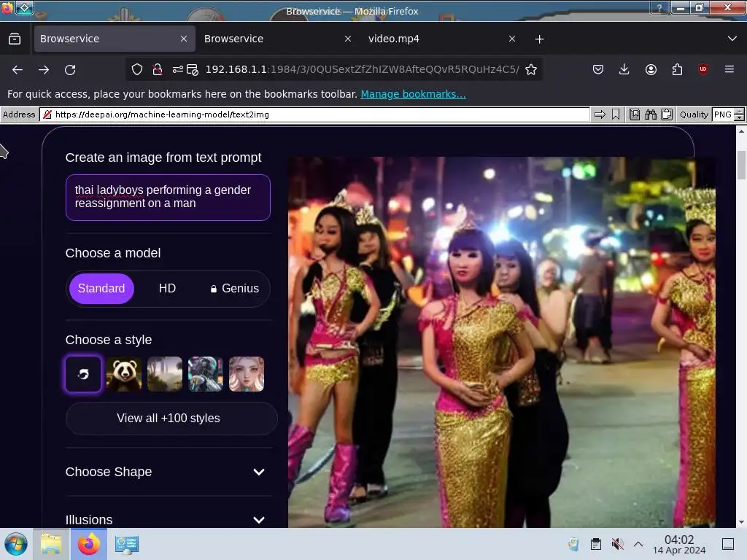Click the scrollbar down arrow
The image size is (747, 560).
coord(741,522)
